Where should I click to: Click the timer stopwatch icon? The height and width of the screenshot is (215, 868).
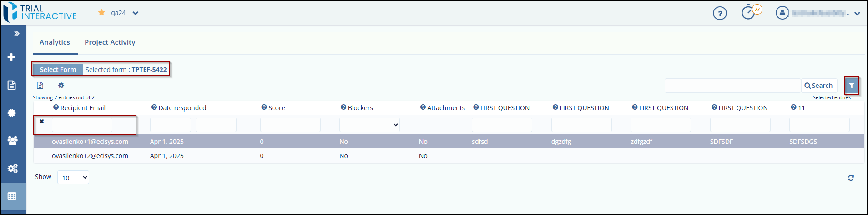pos(748,12)
